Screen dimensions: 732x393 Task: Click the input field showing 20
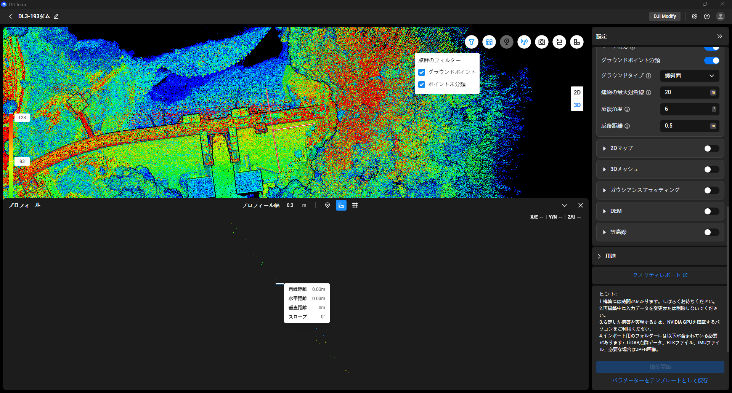pos(689,92)
